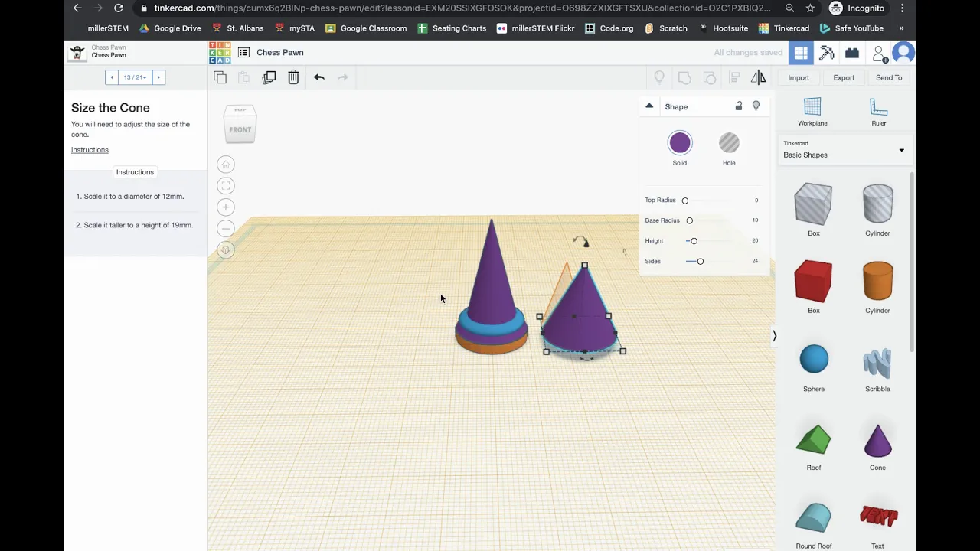Click the Send To button
This screenshot has height=551, width=980.
click(x=889, y=77)
